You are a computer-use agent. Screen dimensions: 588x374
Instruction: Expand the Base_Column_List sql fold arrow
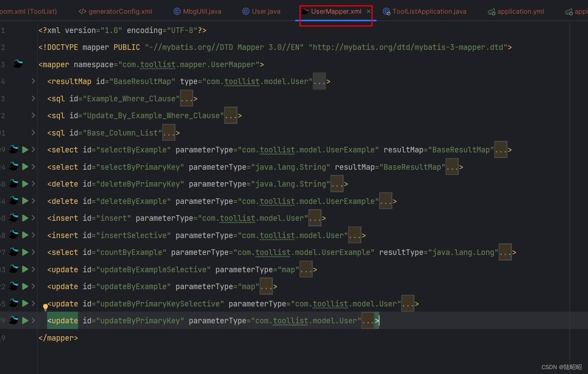[33, 132]
